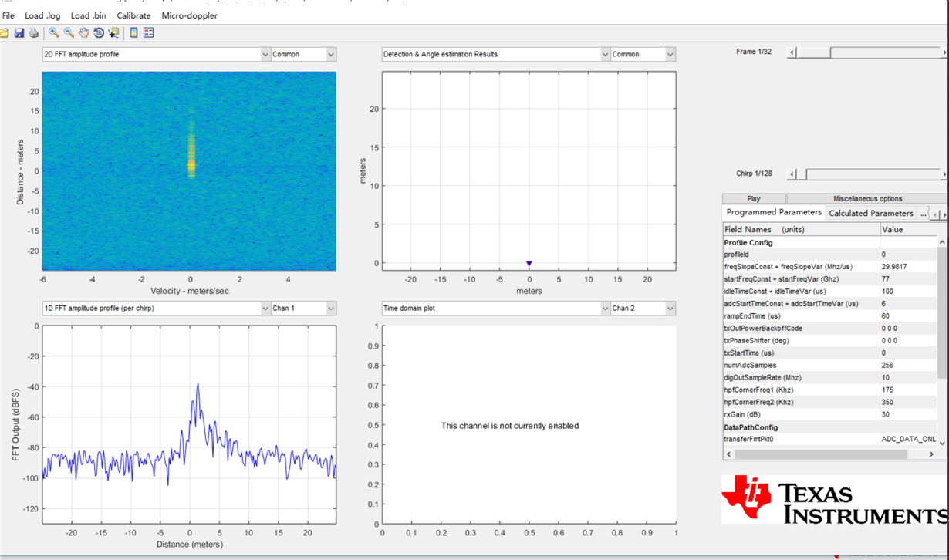The height and width of the screenshot is (560, 949).
Task: Activate the Rotate 3D tool
Action: coord(99,33)
